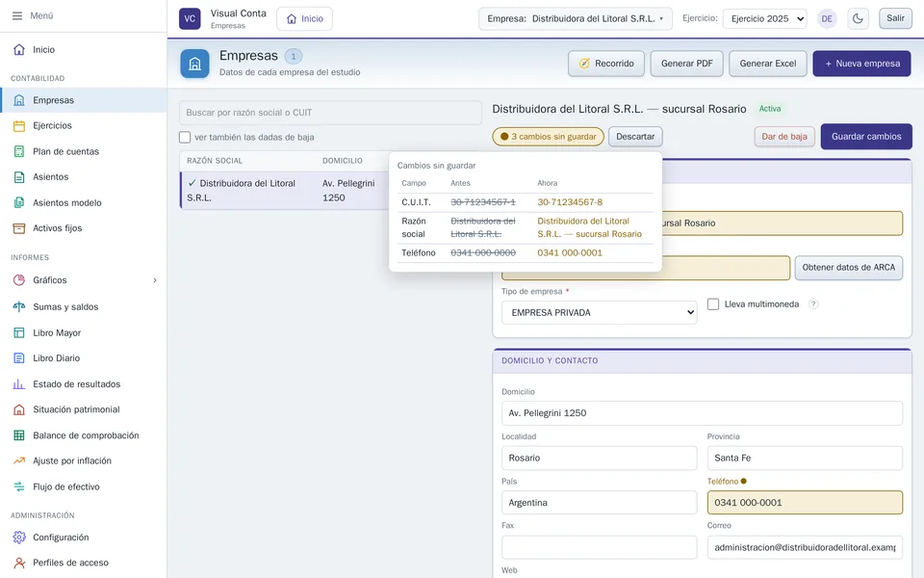Click the Inicio button in top bar

click(305, 18)
